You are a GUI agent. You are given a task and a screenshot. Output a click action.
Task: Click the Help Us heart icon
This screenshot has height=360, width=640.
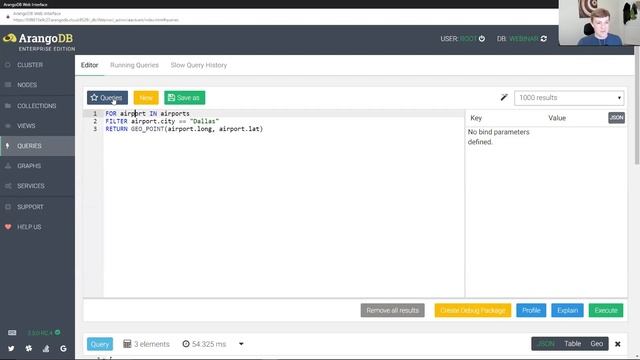[x=8, y=227]
